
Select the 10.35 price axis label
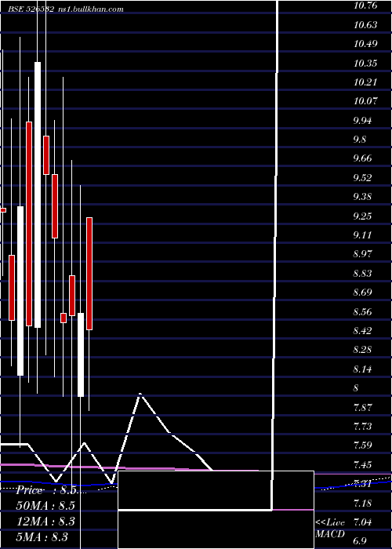click(x=365, y=63)
